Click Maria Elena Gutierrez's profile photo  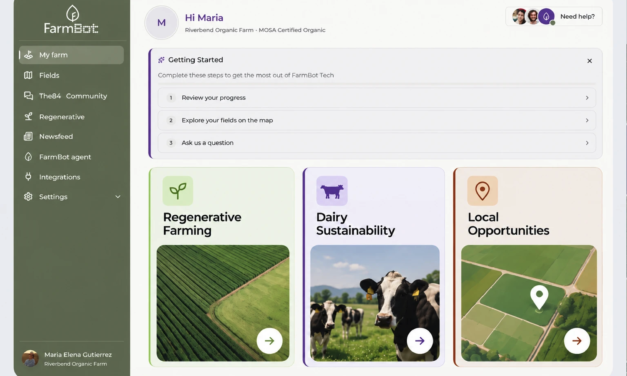pos(30,358)
